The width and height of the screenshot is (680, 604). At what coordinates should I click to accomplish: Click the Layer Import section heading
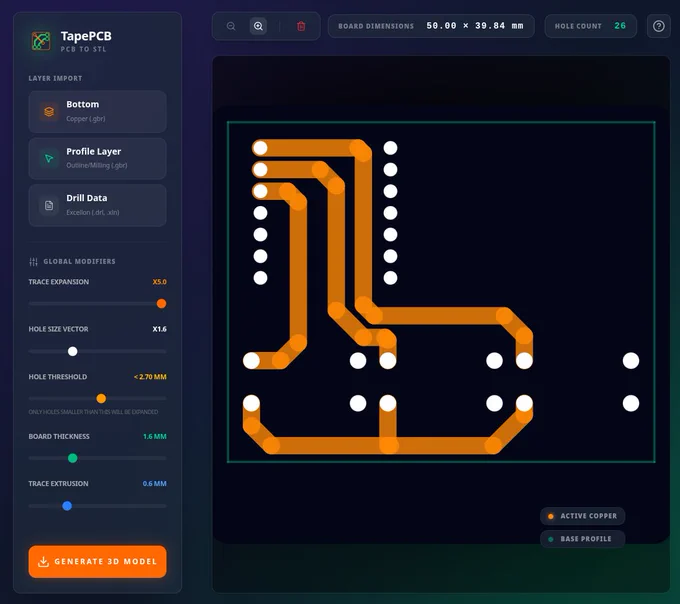click(56, 78)
